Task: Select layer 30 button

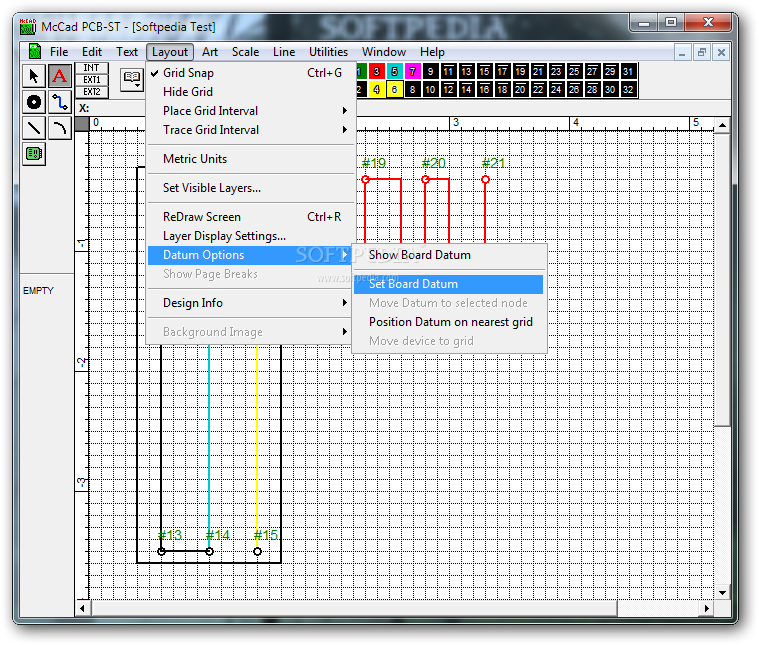Action: pos(610,90)
